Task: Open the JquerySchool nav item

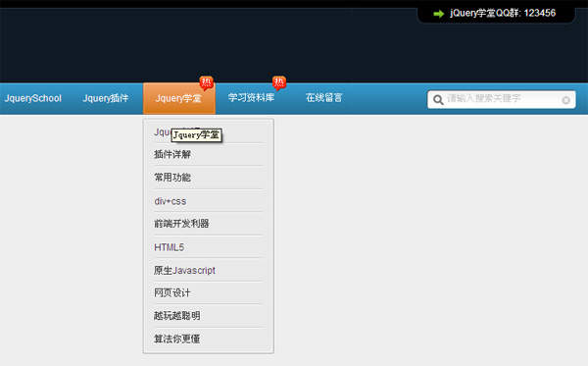Action: [32, 98]
